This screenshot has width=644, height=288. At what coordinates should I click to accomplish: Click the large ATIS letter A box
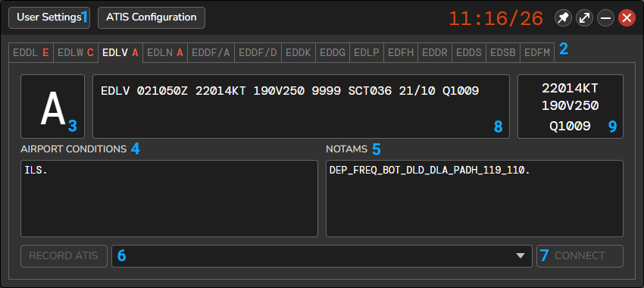52,106
